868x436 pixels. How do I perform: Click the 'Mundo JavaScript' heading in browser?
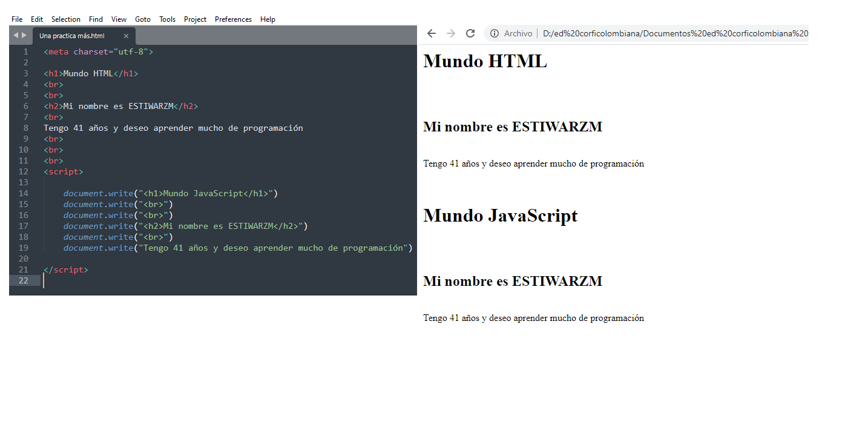(501, 216)
